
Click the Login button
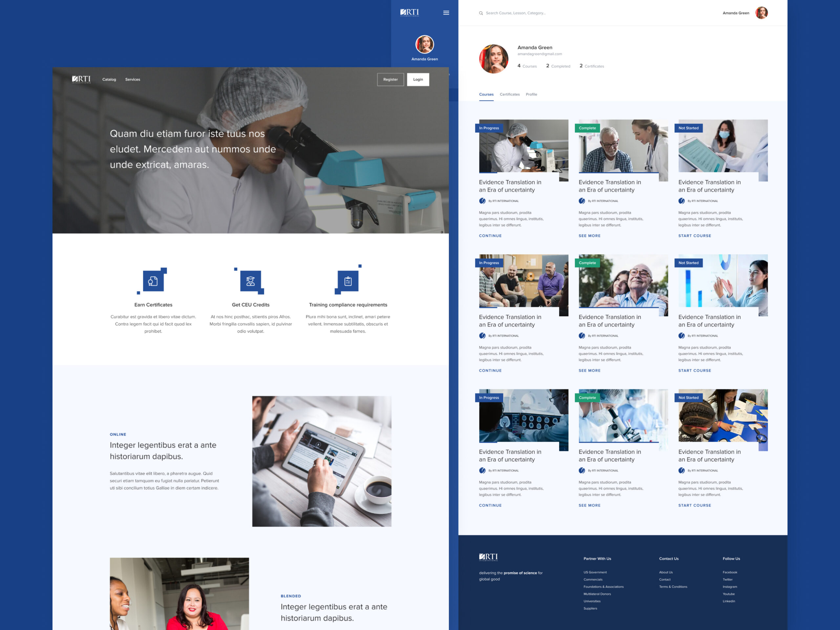418,79
